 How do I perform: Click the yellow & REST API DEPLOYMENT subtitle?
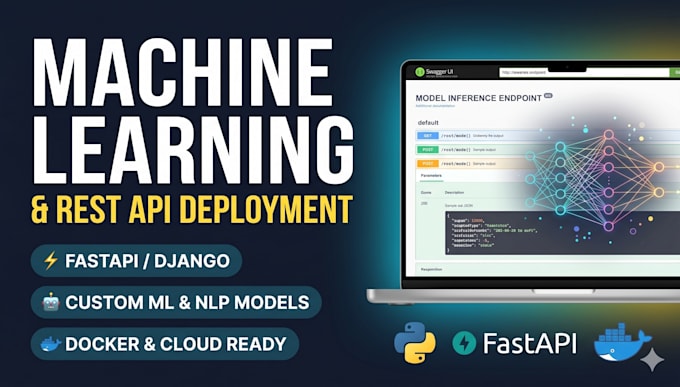click(x=191, y=209)
